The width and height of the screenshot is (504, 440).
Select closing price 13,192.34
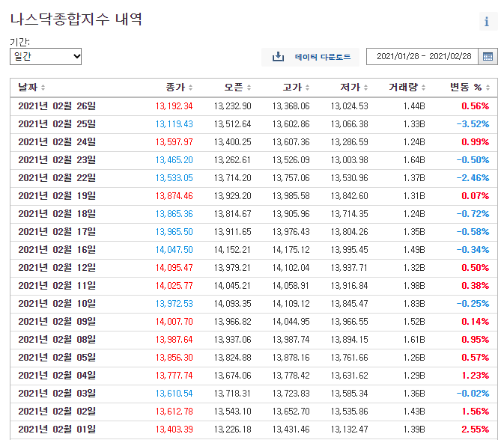coord(174,106)
